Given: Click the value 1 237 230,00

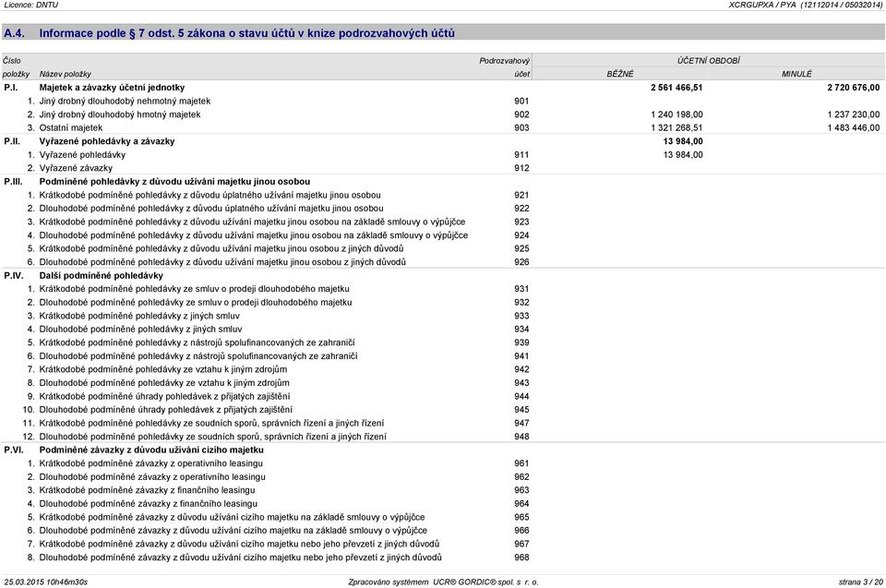Looking at the screenshot, I should (x=853, y=114).
